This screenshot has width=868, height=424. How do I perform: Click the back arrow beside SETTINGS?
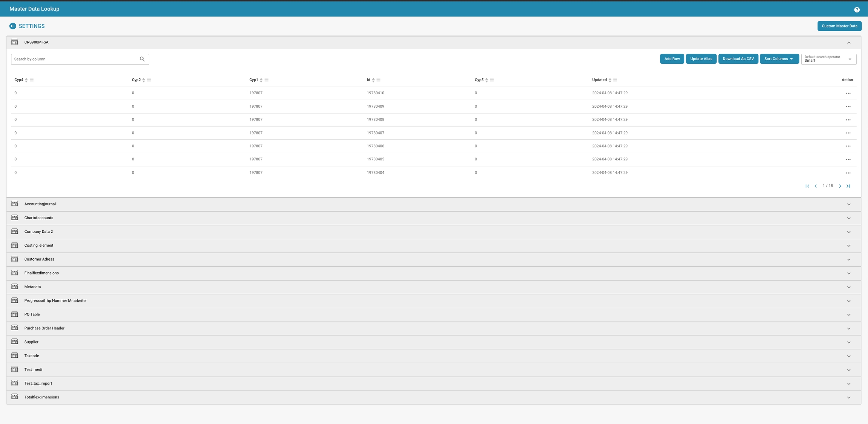[x=12, y=26]
